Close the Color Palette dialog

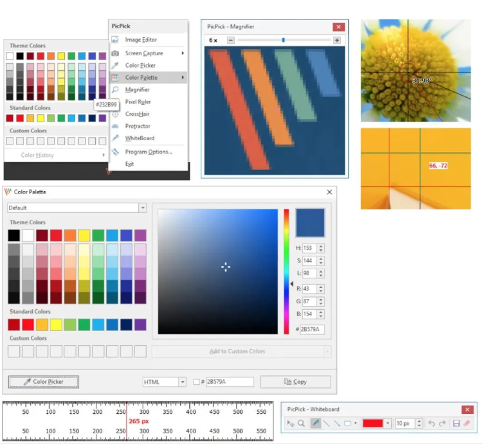click(x=333, y=194)
